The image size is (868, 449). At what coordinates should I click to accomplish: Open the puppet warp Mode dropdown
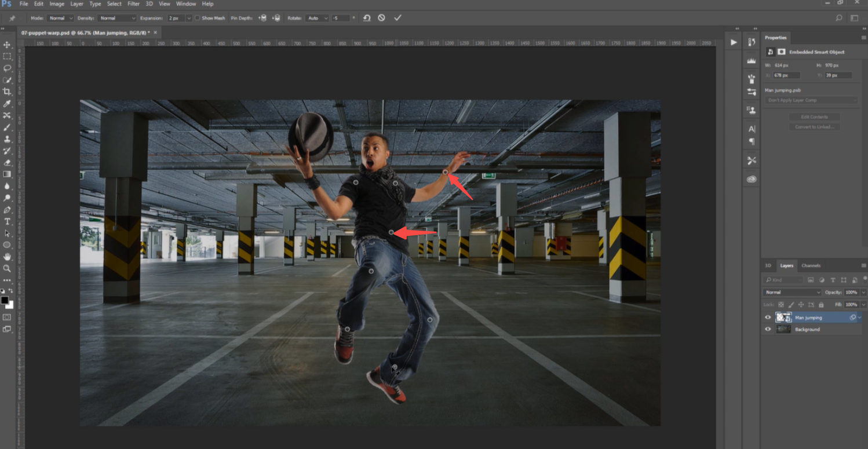click(60, 18)
